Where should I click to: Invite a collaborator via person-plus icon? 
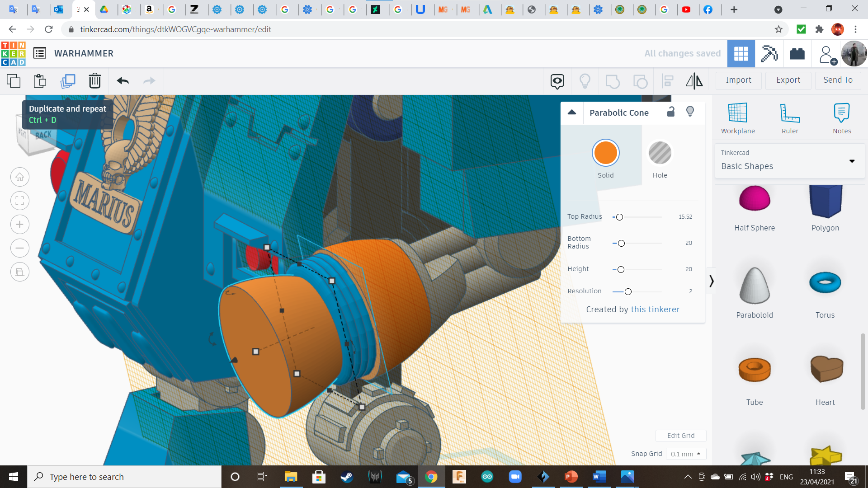click(827, 55)
